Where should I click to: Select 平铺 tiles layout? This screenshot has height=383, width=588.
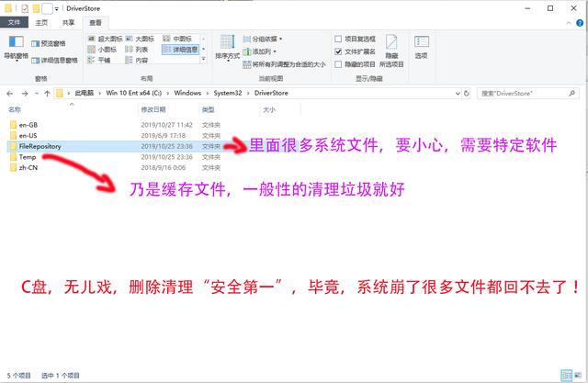[99, 60]
